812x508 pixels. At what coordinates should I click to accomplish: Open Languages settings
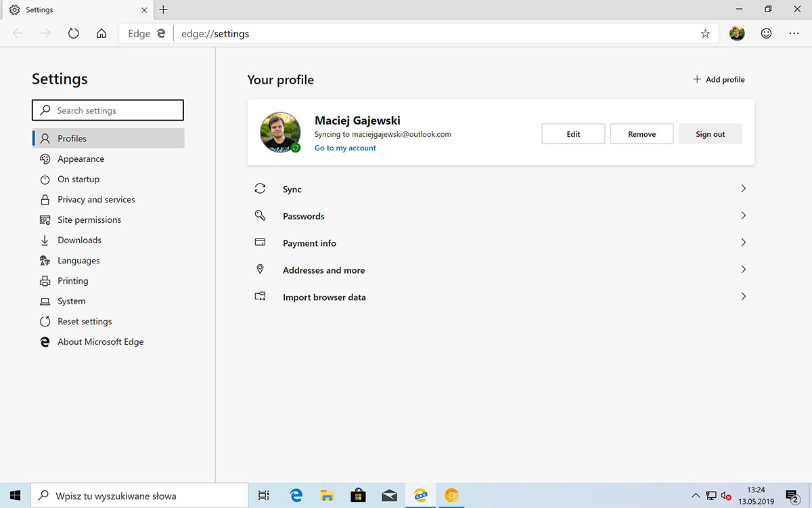click(x=108, y=260)
